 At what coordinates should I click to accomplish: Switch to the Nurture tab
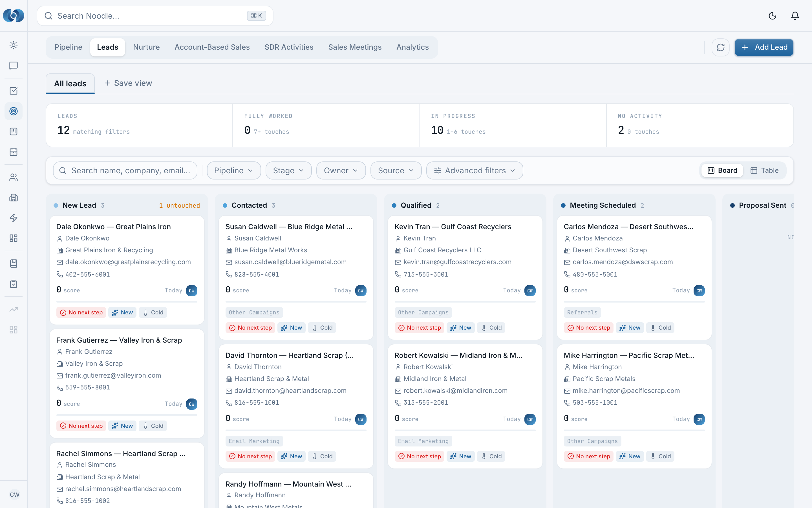coord(146,47)
